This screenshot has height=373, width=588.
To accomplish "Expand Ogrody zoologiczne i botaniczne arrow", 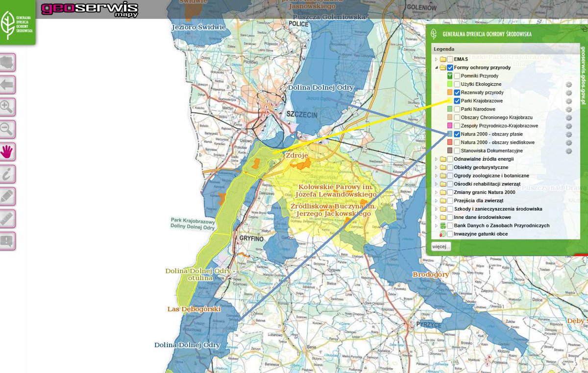I will 436,176.
